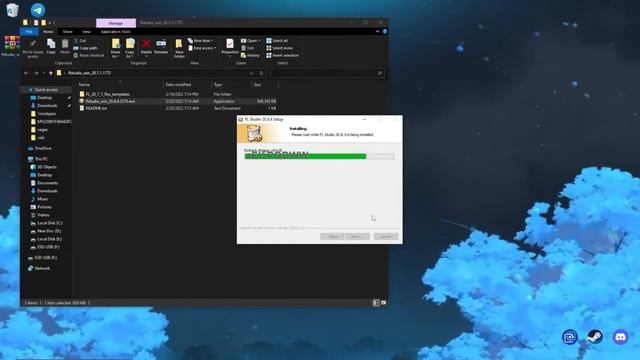640x360 pixels.
Task: Click Cut in the Clipboard group
Action: click(x=80, y=41)
